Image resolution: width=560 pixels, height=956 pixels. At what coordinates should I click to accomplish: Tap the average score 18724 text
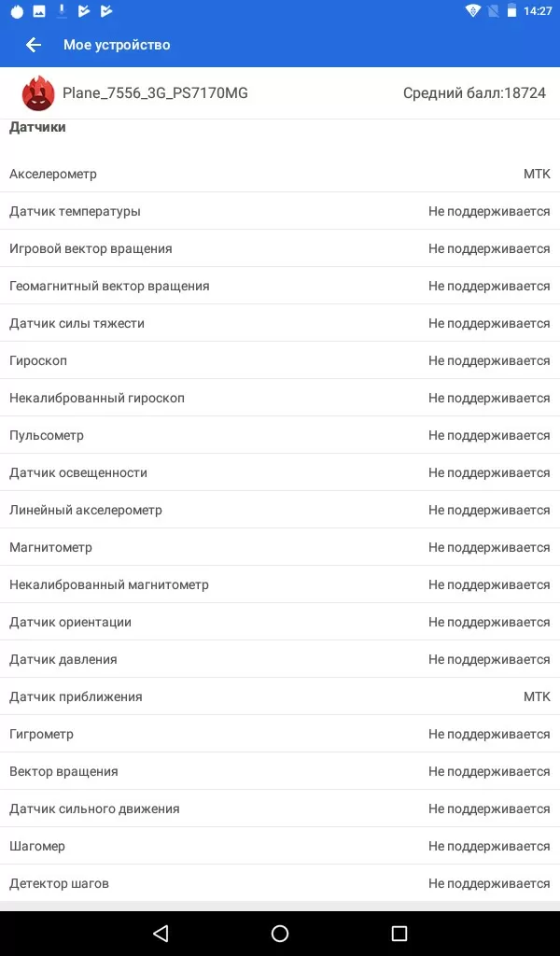(x=474, y=93)
